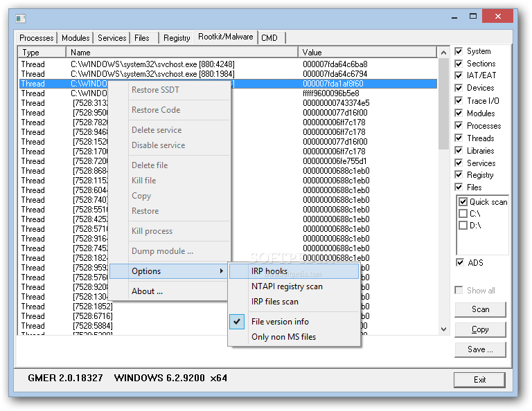This screenshot has height=411, width=532.
Task: Select thread row [7528:1852]
Action: pyautogui.click(x=92, y=307)
